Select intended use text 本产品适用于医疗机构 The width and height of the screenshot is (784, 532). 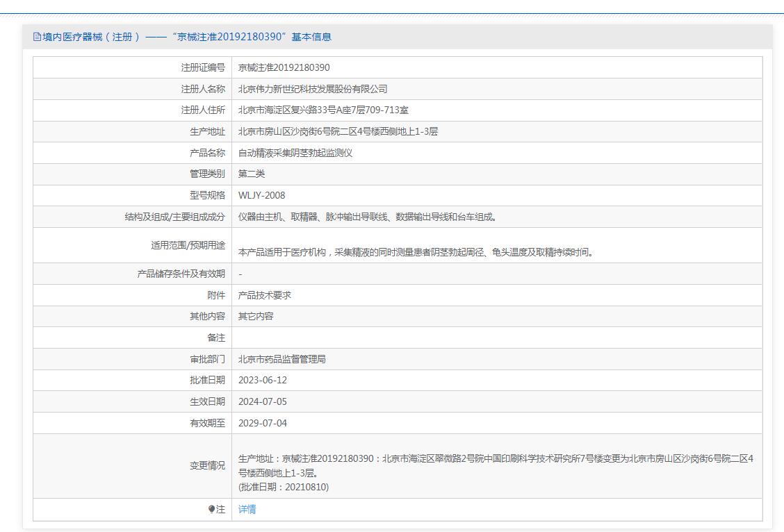(282, 252)
